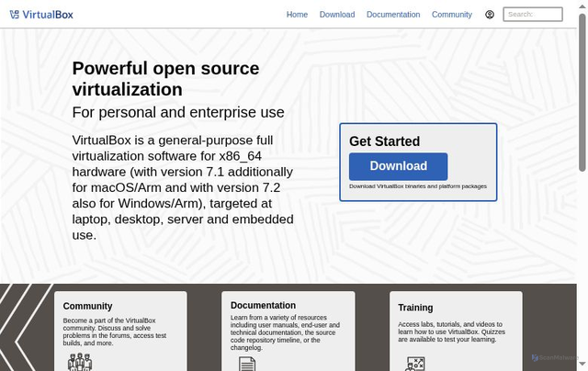The image size is (588, 371).
Task: Open the Community card heading
Action: (x=88, y=306)
